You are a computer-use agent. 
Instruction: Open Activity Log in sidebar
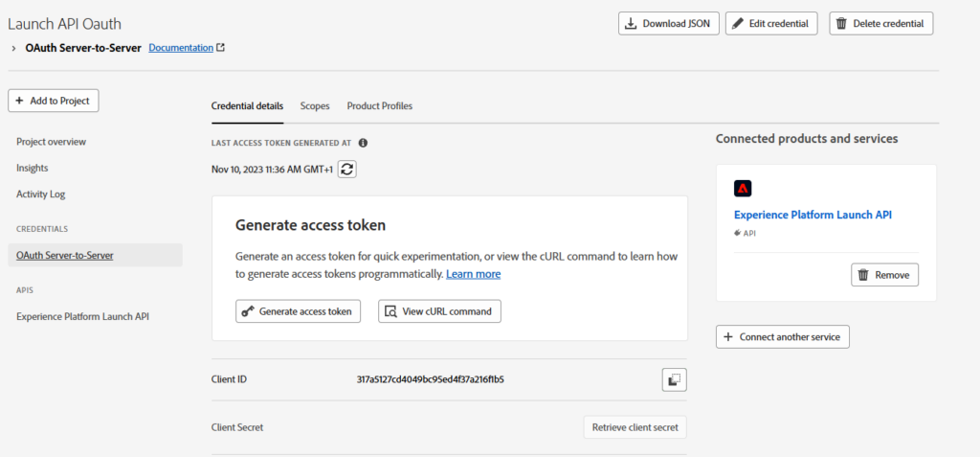tap(41, 194)
